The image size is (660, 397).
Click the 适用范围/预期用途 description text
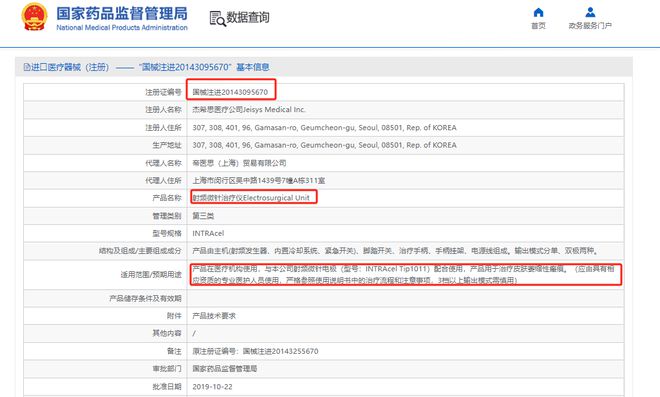pos(403,274)
